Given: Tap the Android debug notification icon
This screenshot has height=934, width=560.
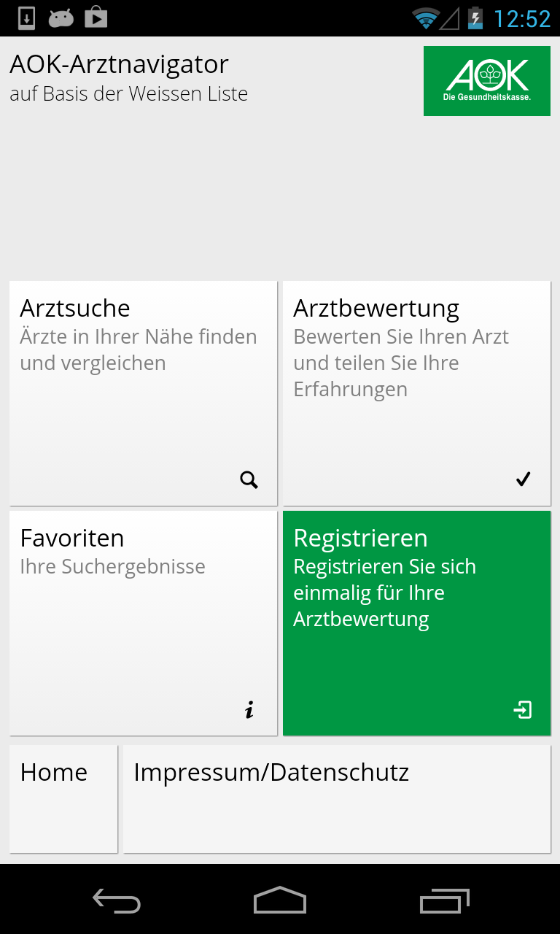Looking at the screenshot, I should coord(61,18).
